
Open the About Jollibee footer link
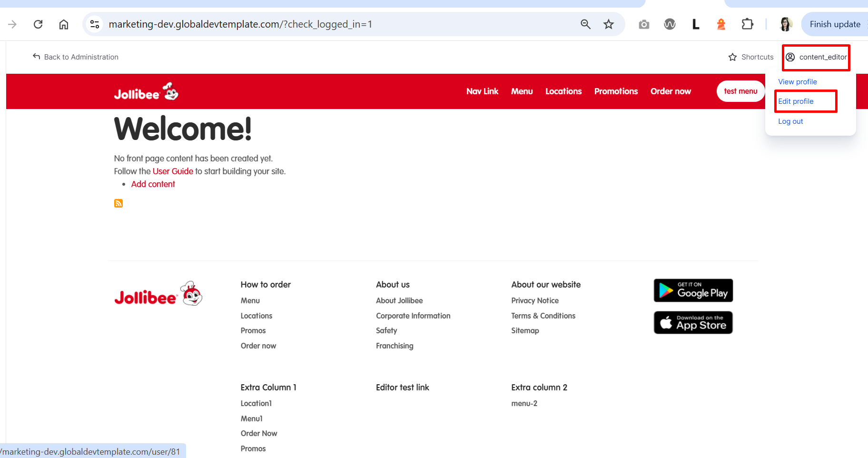(x=399, y=301)
